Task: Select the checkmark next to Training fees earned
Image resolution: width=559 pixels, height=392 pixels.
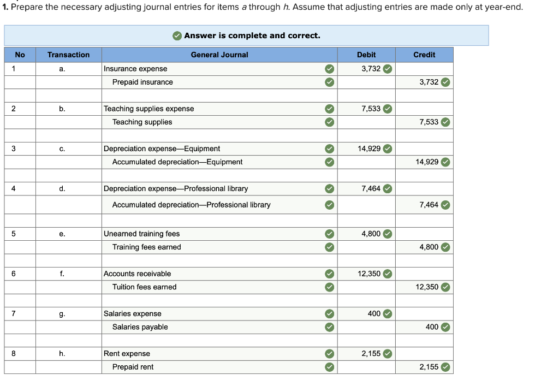Action: tap(329, 247)
